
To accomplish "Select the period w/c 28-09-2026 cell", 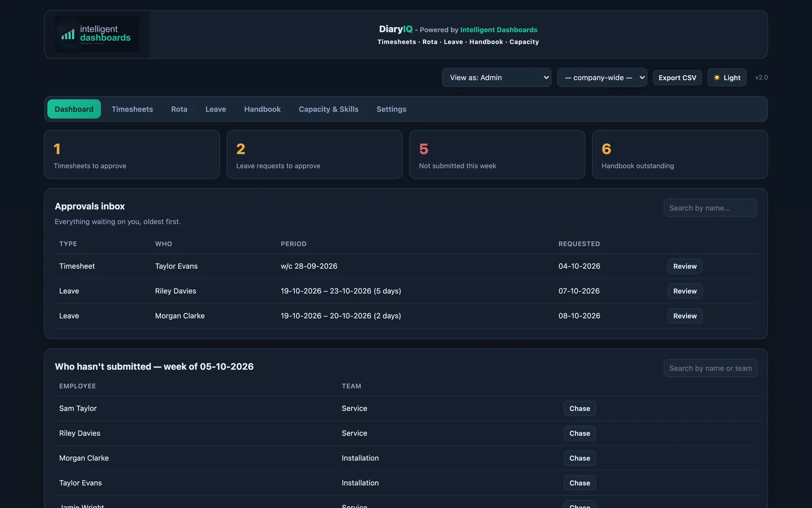I will [x=309, y=266].
